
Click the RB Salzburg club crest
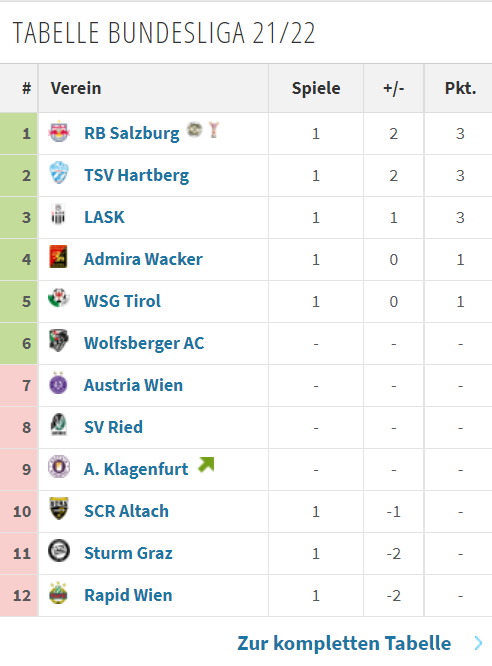pyautogui.click(x=59, y=132)
